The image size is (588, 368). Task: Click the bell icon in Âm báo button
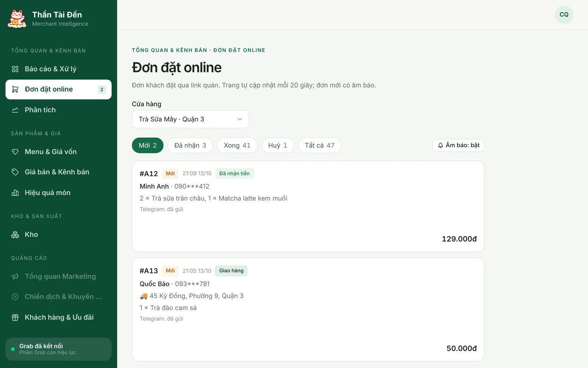tap(440, 145)
